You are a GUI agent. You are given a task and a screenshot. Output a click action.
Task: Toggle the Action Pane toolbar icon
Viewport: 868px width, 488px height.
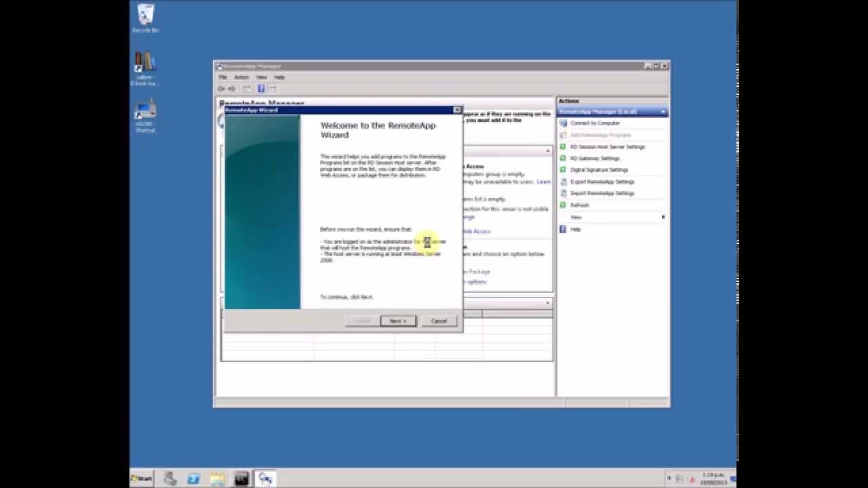coord(273,89)
